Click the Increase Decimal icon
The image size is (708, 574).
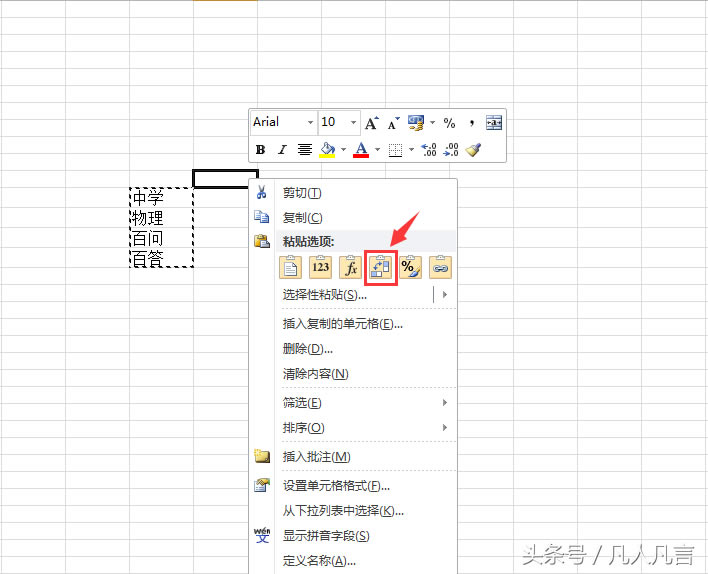429,149
